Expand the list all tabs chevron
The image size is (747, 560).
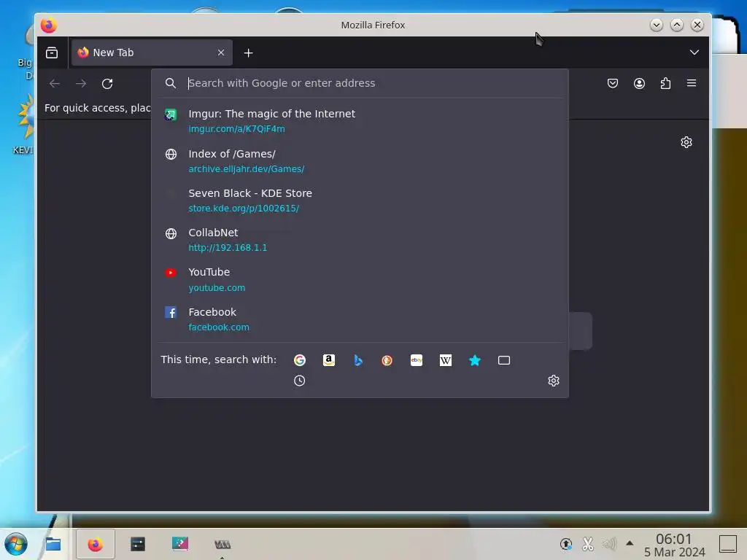694,52
